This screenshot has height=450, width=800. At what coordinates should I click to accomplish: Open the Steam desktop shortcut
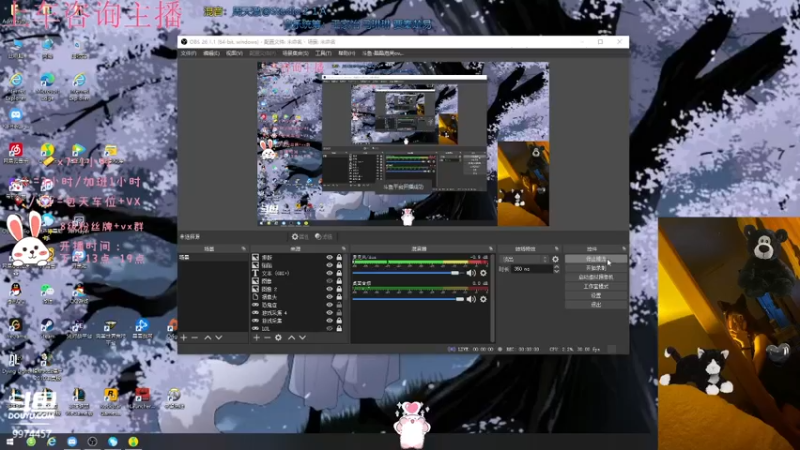click(47, 328)
